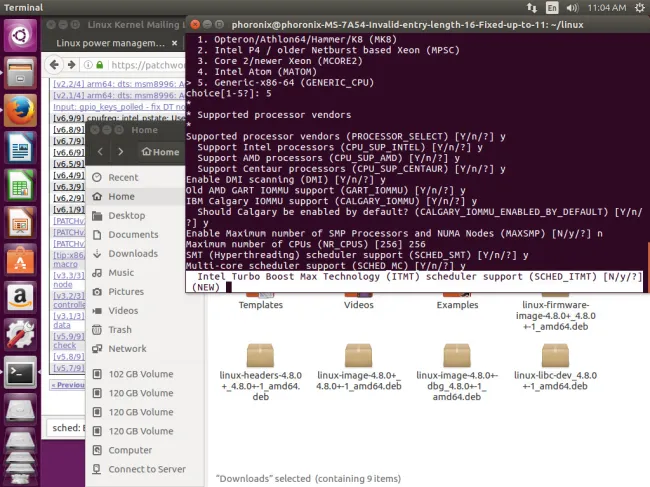The height and width of the screenshot is (487, 650).
Task: Go back in Firefox window
Action: (x=54, y=65)
